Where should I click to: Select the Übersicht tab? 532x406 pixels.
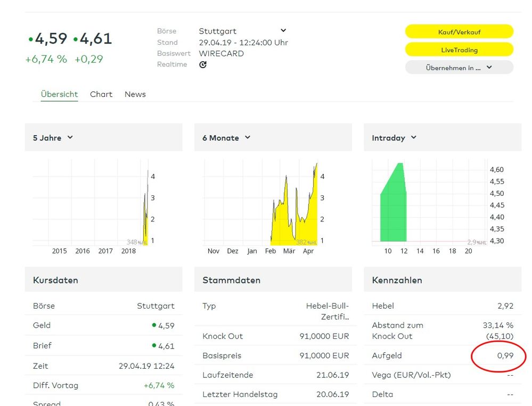pyautogui.click(x=59, y=94)
